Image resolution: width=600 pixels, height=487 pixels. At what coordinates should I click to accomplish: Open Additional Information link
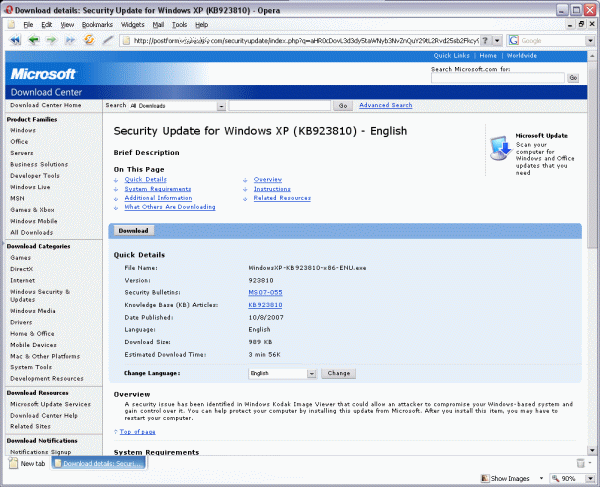pos(158,198)
